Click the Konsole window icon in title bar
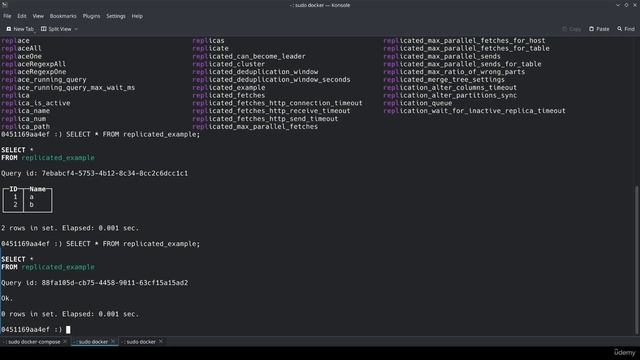This screenshot has height=360, width=640. (x=4, y=5)
